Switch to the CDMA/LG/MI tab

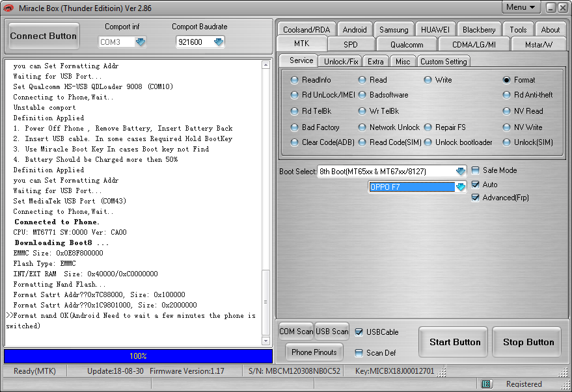coord(474,44)
